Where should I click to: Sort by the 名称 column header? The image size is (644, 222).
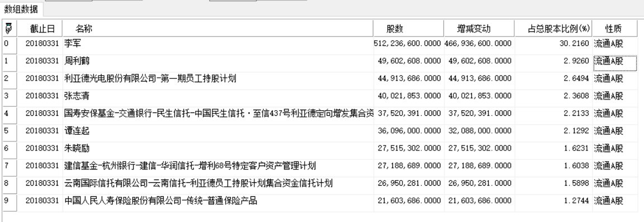(218, 29)
